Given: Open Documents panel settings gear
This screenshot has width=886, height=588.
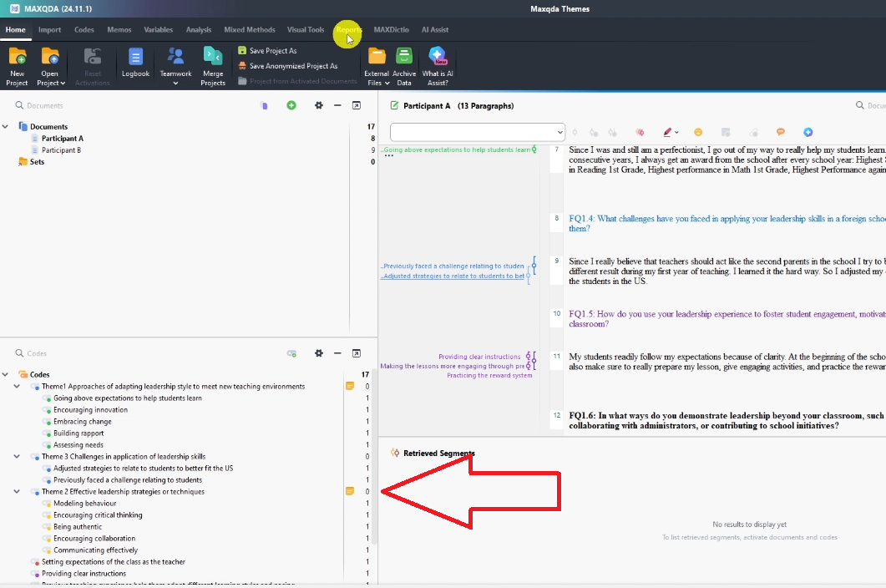Looking at the screenshot, I should 318,105.
